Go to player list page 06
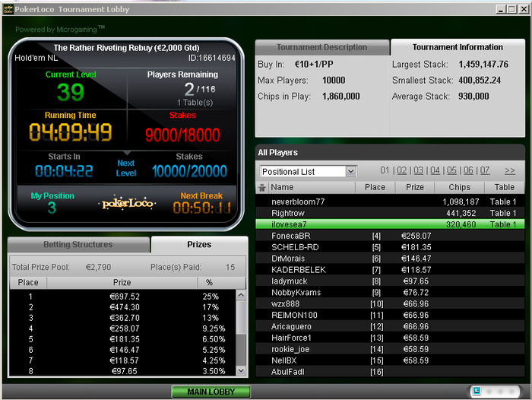Viewport: 532px width, 400px height. tap(468, 170)
